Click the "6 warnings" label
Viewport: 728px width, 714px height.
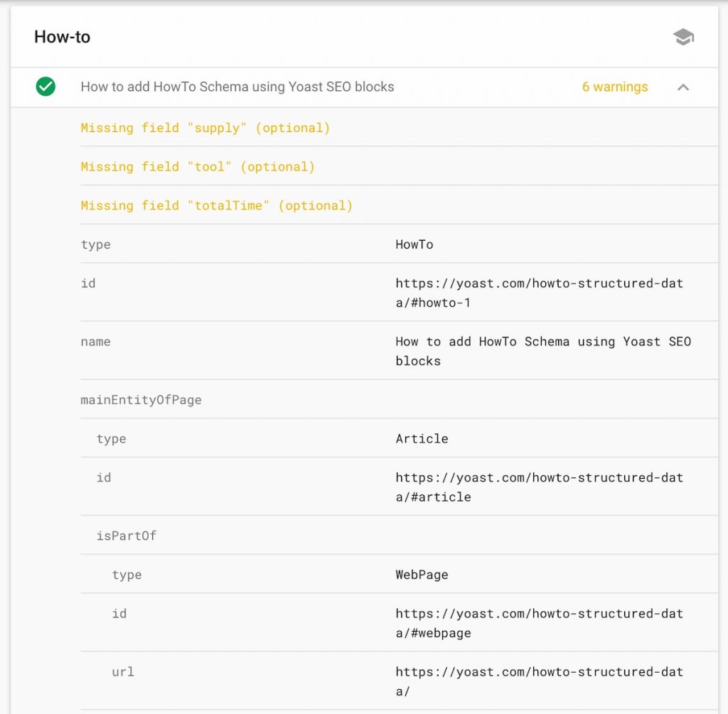click(614, 87)
